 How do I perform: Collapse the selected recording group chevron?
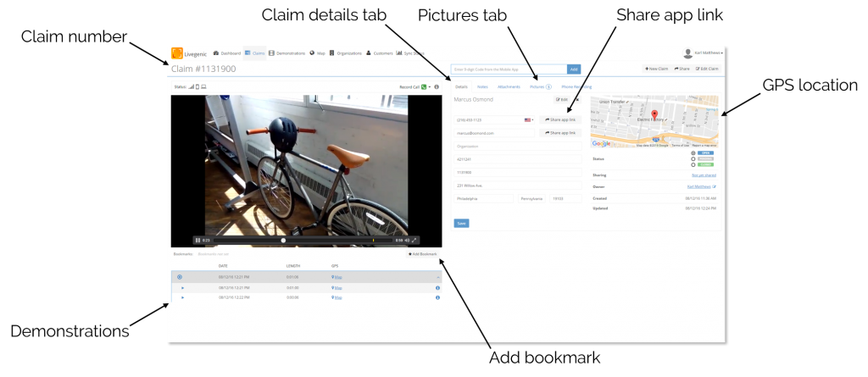437,277
